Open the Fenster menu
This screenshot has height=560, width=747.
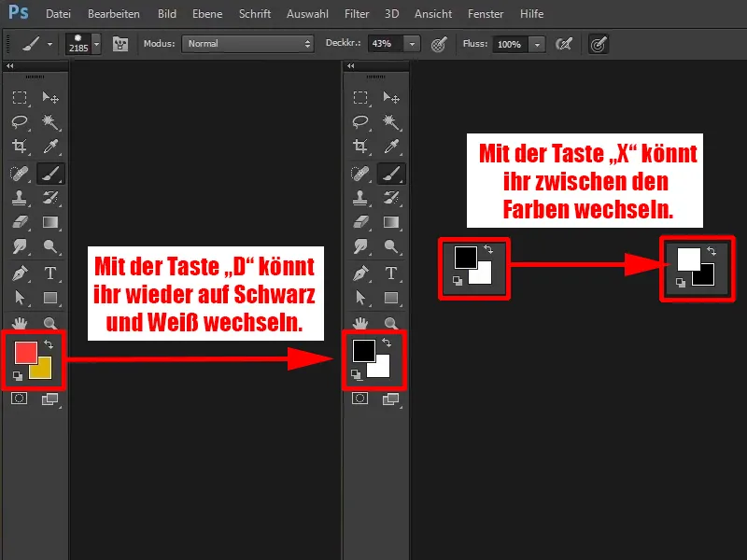tap(486, 14)
